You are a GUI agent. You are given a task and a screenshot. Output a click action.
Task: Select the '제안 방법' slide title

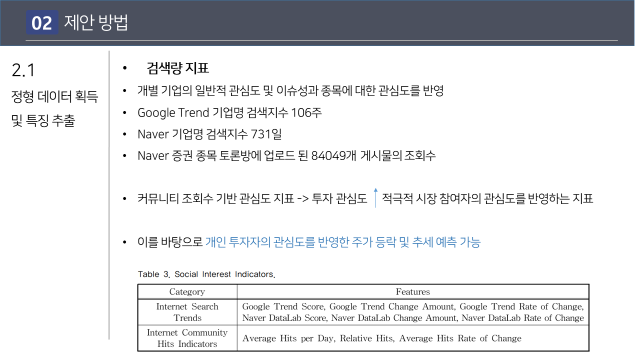(x=96, y=22)
